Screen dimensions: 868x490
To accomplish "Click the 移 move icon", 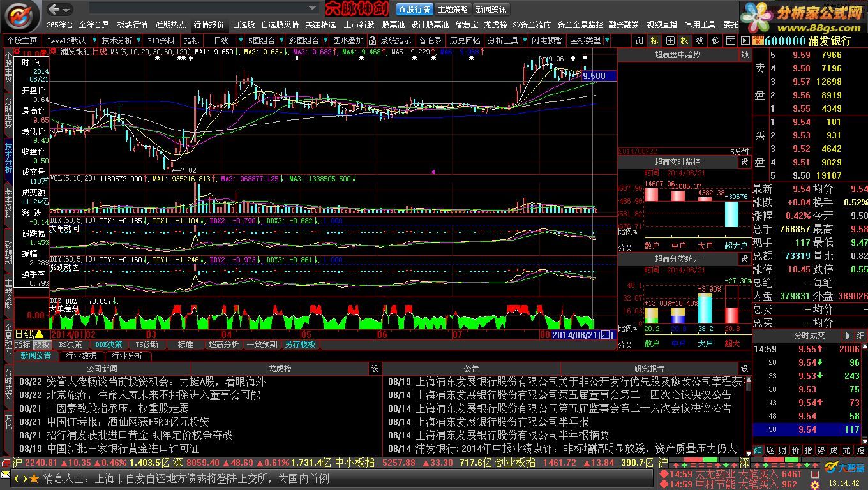I will (x=715, y=40).
